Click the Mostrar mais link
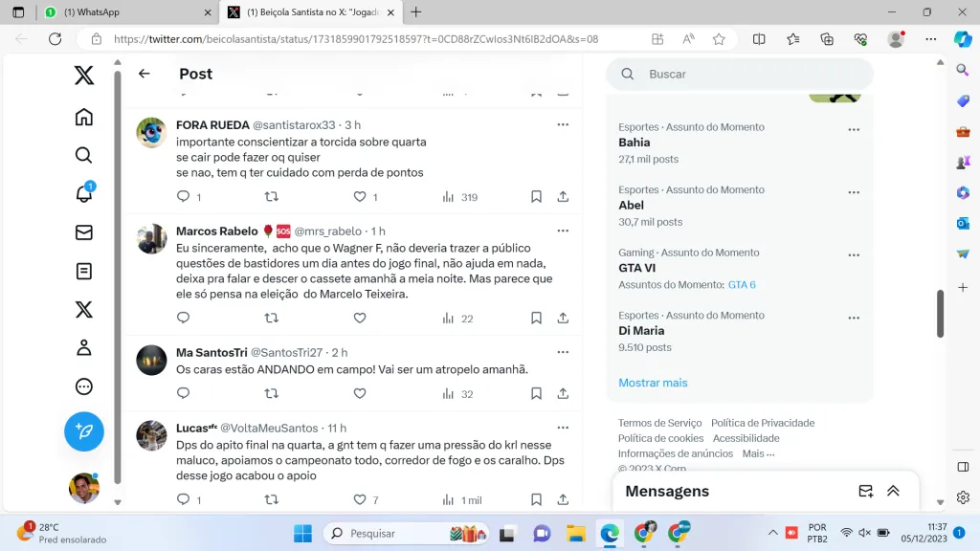The width and height of the screenshot is (980, 551). (653, 383)
